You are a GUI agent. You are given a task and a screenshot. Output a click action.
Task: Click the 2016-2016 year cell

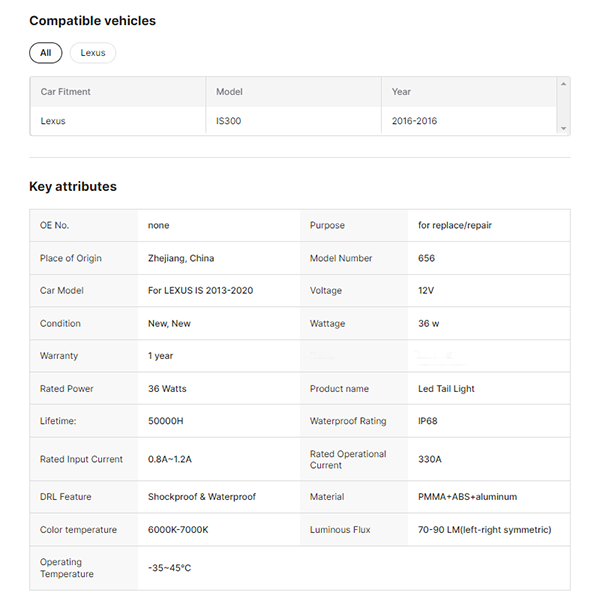[414, 121]
